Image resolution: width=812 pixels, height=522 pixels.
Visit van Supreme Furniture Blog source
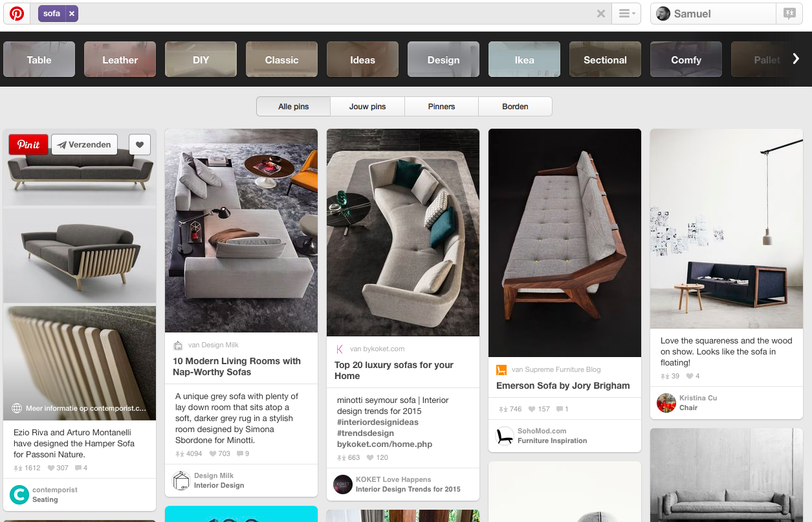click(556, 370)
